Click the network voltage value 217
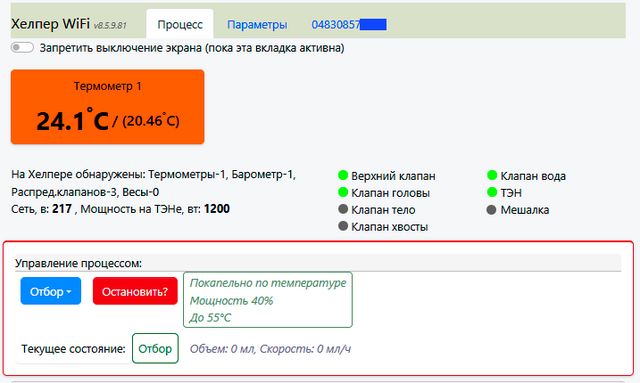 (x=62, y=209)
